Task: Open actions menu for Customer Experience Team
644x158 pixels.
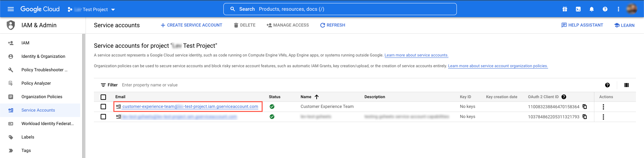Action: click(x=603, y=107)
